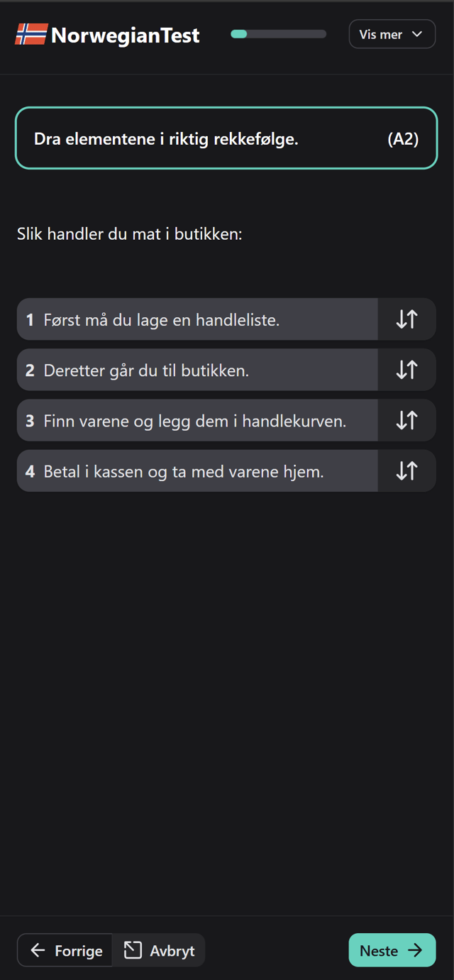The height and width of the screenshot is (980, 454).
Task: Click the instruction box 'Dra elementene i riktig rekkefølge'
Action: (226, 138)
